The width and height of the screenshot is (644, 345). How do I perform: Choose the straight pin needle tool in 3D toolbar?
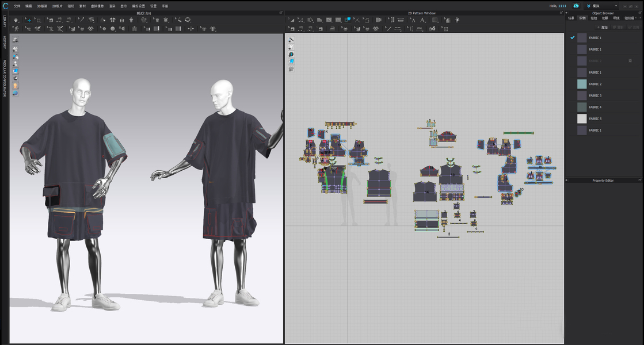(x=81, y=20)
